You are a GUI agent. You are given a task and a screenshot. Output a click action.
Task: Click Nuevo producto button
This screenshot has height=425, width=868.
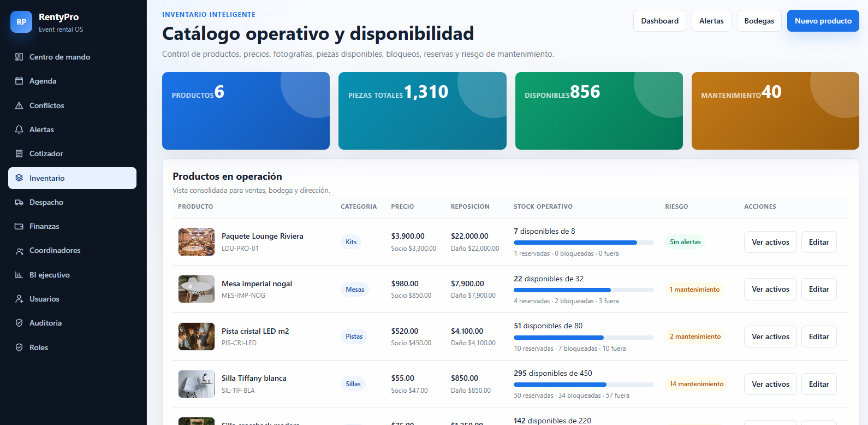click(823, 21)
